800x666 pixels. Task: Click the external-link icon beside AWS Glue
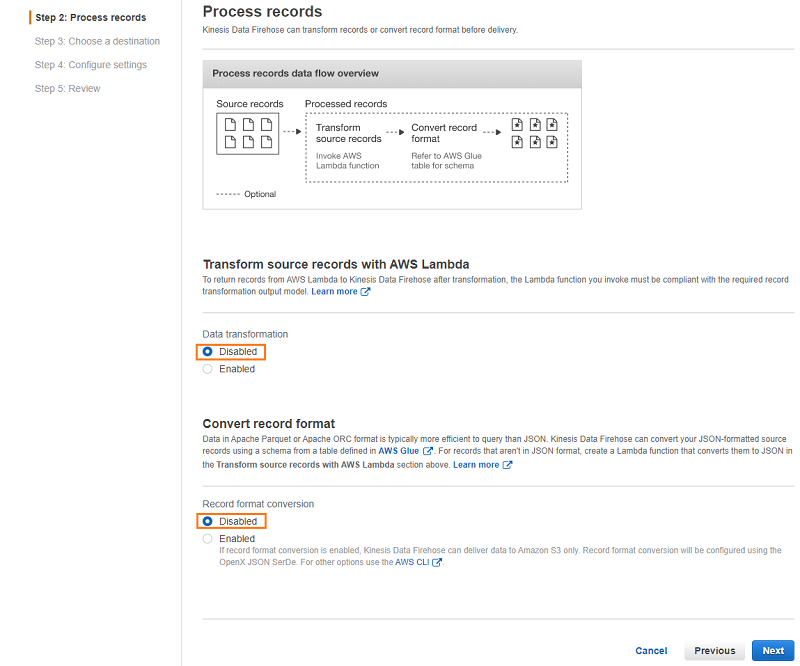pyautogui.click(x=428, y=451)
